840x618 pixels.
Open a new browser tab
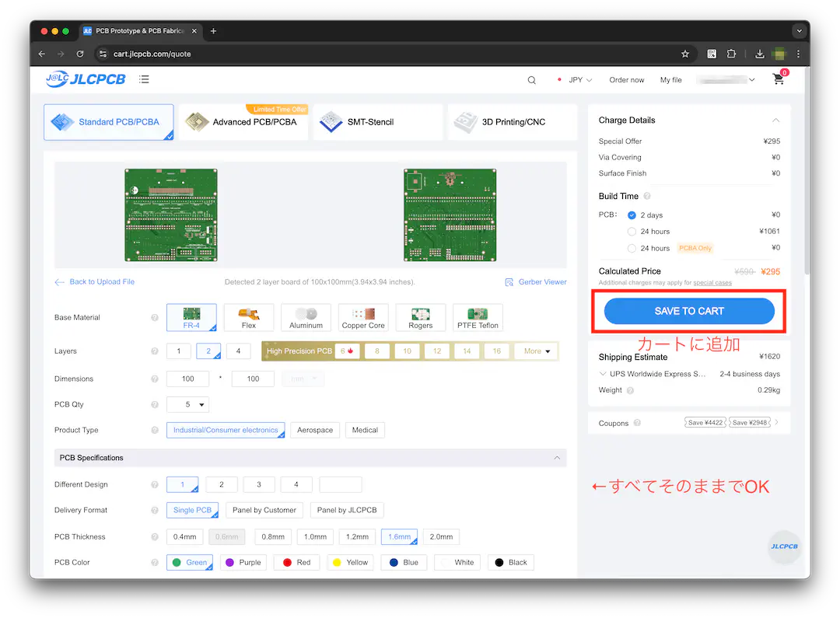(213, 31)
